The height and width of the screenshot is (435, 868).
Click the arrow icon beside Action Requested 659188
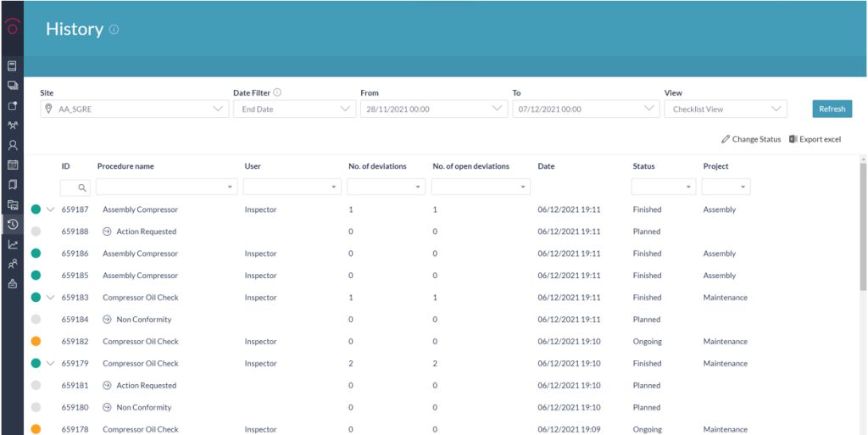pos(108,231)
